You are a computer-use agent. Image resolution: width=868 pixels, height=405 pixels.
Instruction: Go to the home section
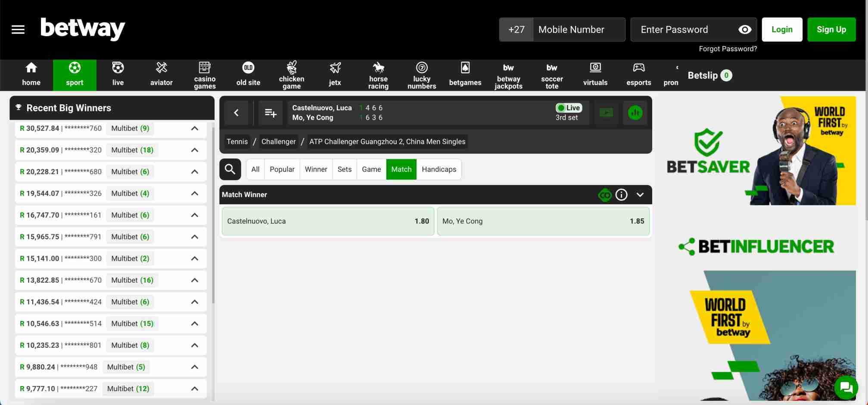point(31,75)
